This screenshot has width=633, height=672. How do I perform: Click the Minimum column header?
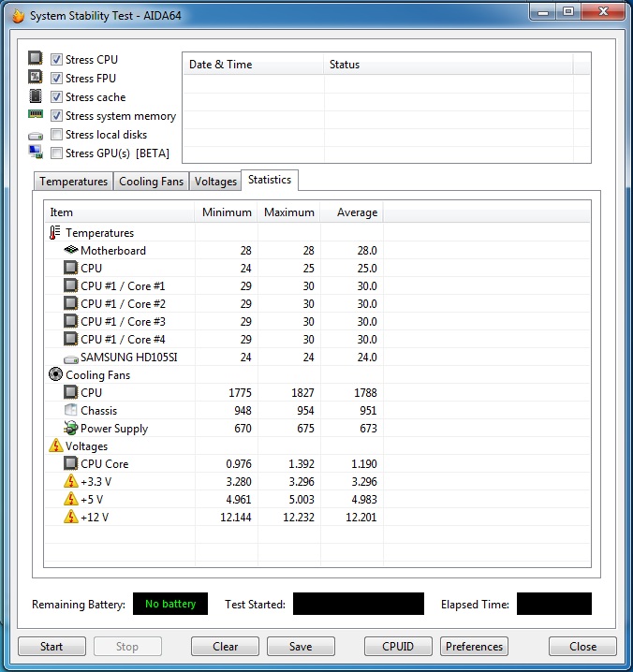coord(227,212)
